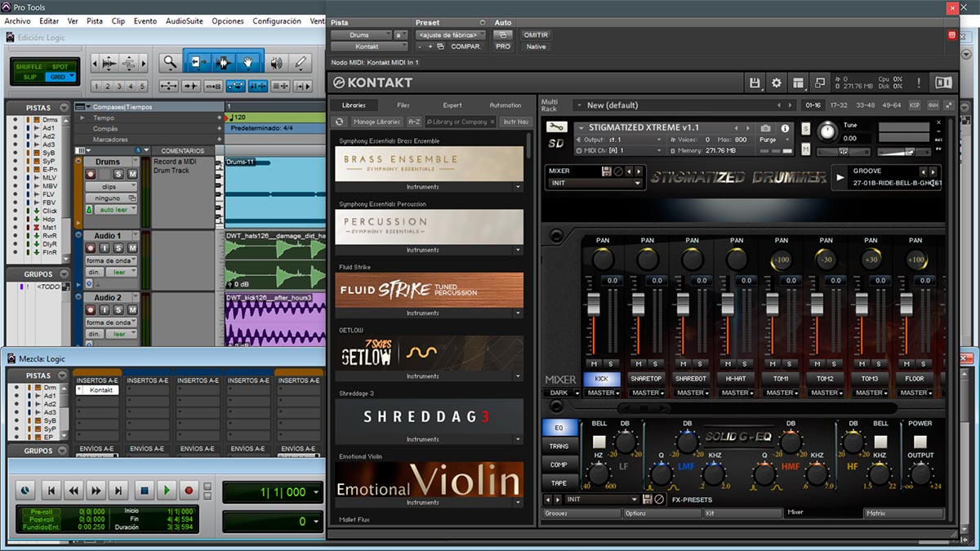Screen dimensions: 980x551
Task: Open the KICK channel MASTER output dropdown
Action: pyautogui.click(x=601, y=393)
